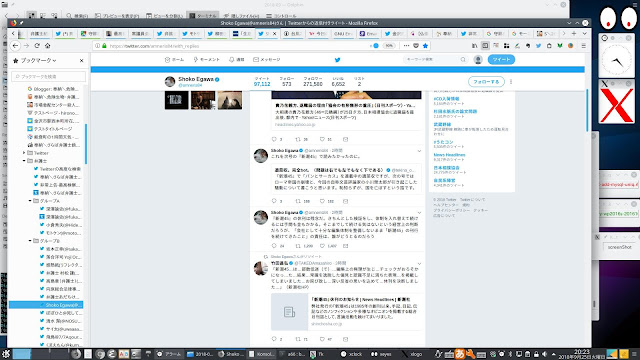Image resolution: width=640 pixels, height=360 pixels.
Task: Click the News Headlines trend link
Action: (449, 155)
